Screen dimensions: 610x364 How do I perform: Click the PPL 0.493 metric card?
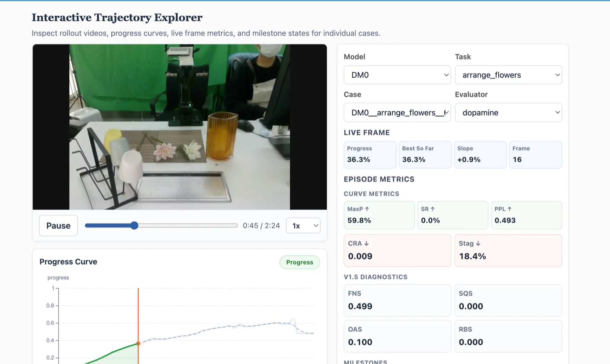click(527, 215)
